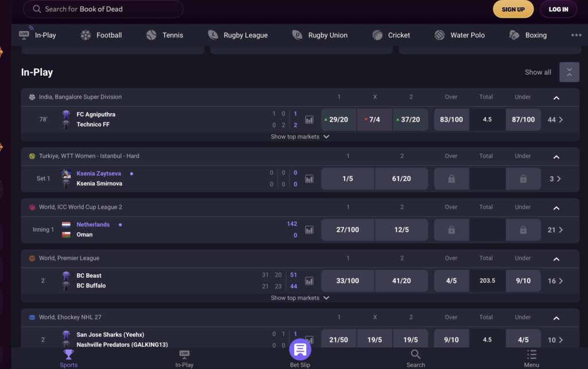
Task: Select the Football ball icon
Action: point(86,35)
